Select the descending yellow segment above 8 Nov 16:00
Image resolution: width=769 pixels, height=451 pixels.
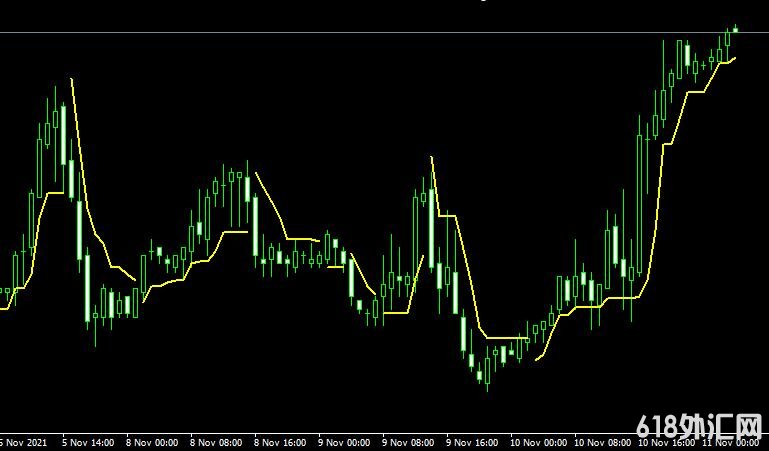point(270,203)
